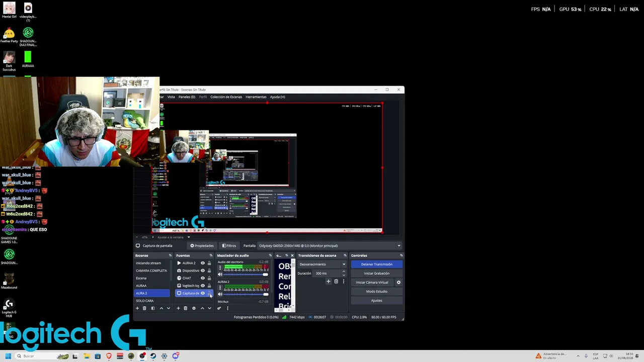The image size is (644, 362).
Task: Open source properties gear in Fuentes toolbar
Action: tap(194, 308)
